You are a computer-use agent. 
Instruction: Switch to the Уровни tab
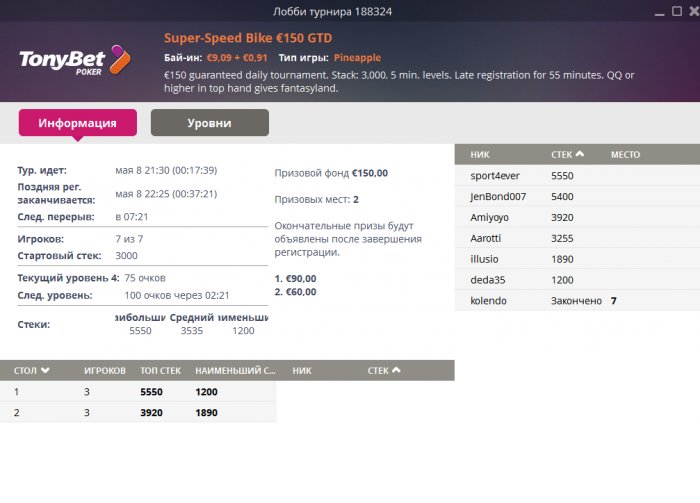click(209, 123)
